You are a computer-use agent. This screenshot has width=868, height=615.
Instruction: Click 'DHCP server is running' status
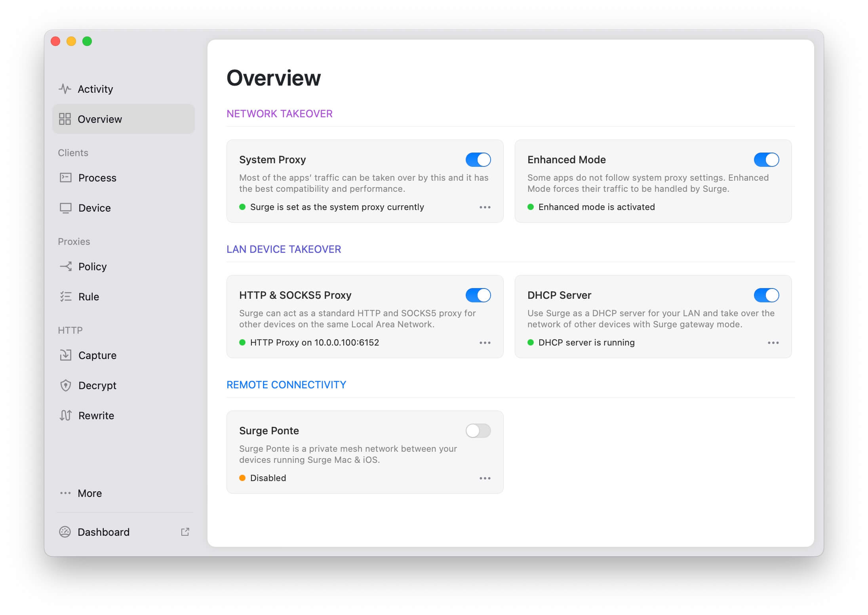pyautogui.click(x=586, y=342)
